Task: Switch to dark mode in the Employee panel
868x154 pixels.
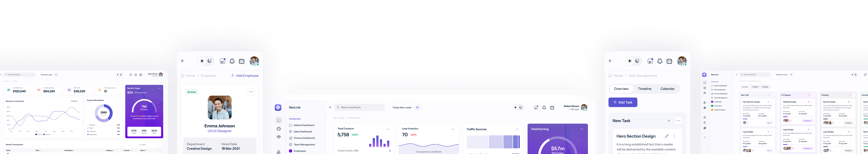Action: [210, 61]
